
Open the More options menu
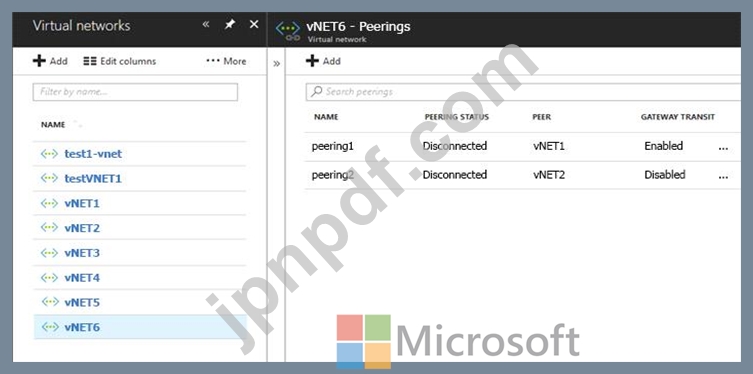226,61
